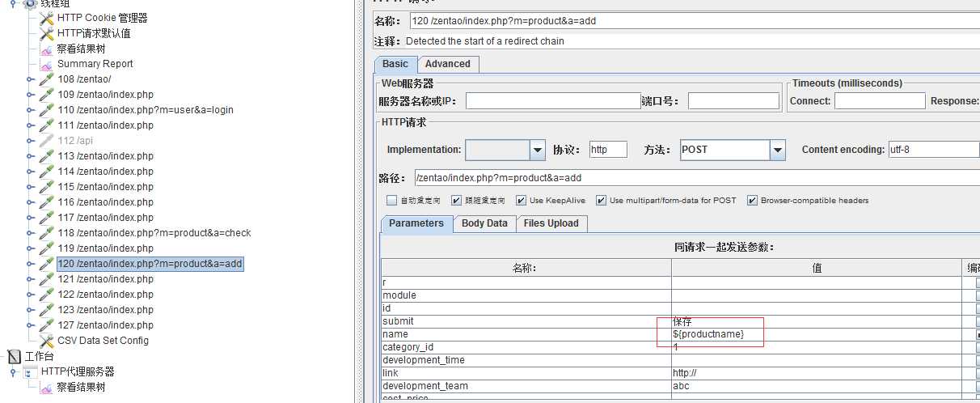Collapse the HTTP代理服务器 tree node
This screenshot has height=403, width=980.
coord(14,371)
